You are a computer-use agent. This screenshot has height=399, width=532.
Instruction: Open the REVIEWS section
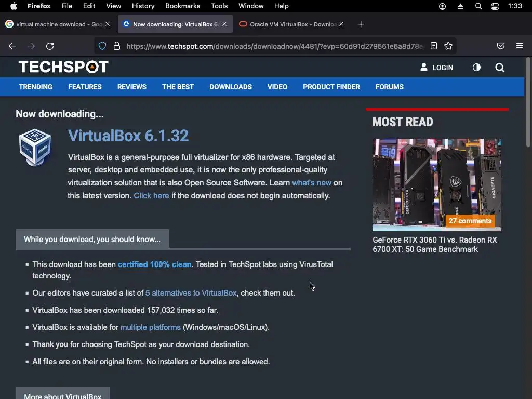pyautogui.click(x=131, y=87)
